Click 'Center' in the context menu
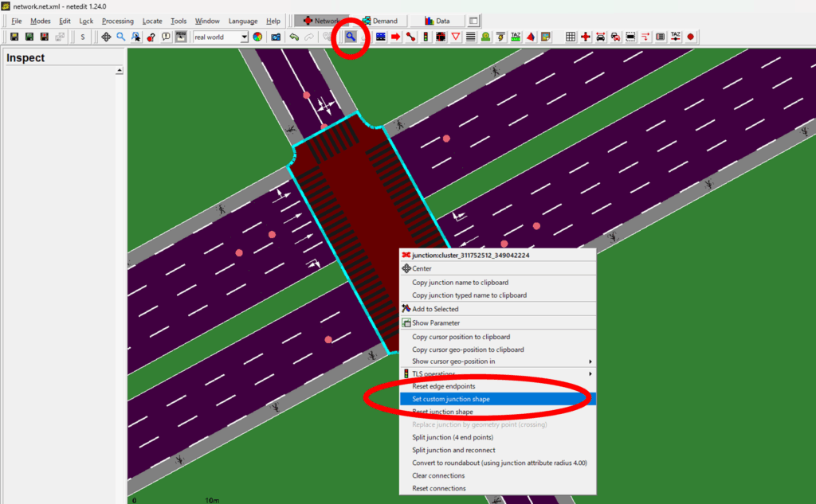 click(x=497, y=269)
